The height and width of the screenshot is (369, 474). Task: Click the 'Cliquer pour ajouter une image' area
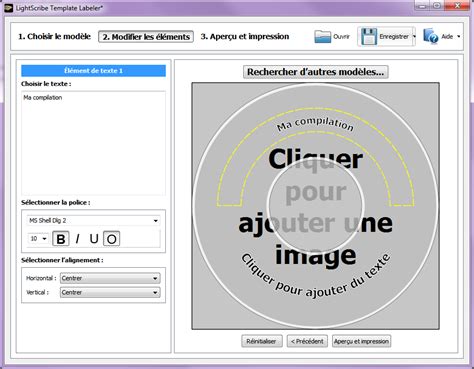coord(315,207)
